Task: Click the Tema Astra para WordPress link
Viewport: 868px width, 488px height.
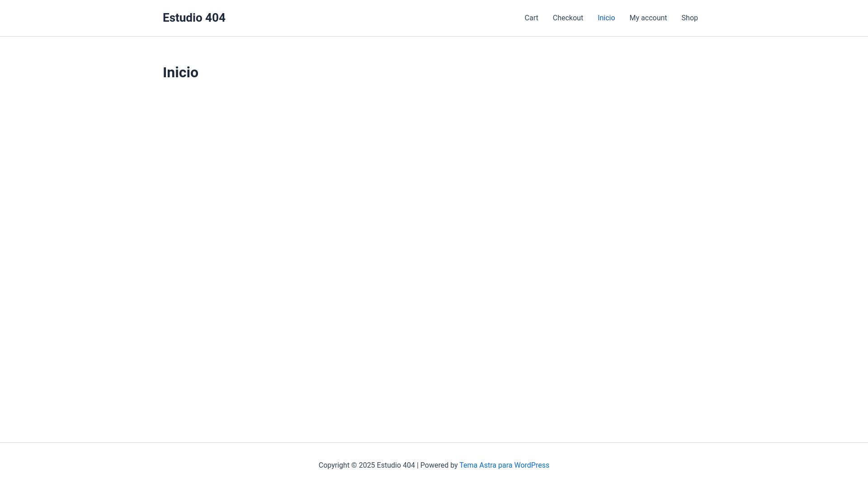Action: click(504, 465)
